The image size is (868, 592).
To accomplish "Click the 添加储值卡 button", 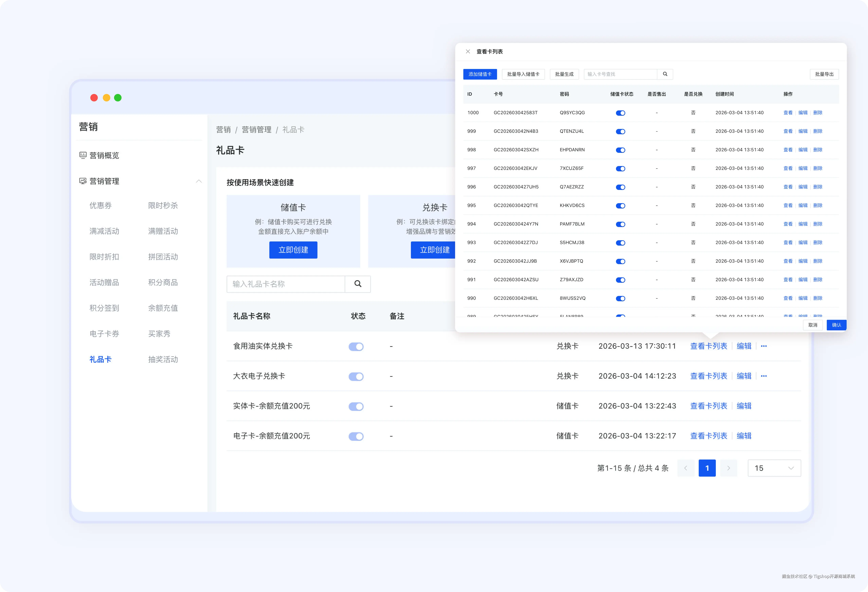I will point(480,74).
